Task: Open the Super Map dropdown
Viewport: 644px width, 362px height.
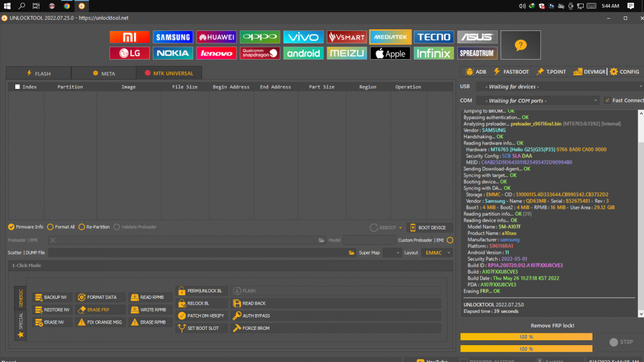Action: click(x=392, y=253)
